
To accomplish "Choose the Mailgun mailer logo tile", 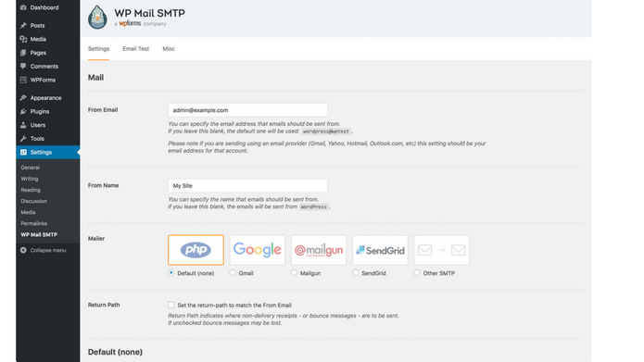I will point(319,250).
